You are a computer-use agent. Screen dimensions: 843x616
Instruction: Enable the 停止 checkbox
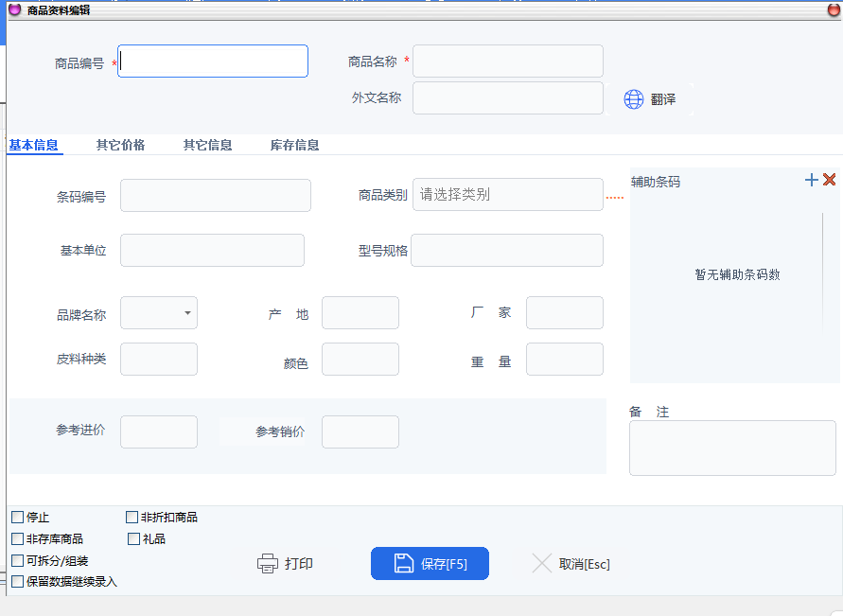(x=18, y=518)
